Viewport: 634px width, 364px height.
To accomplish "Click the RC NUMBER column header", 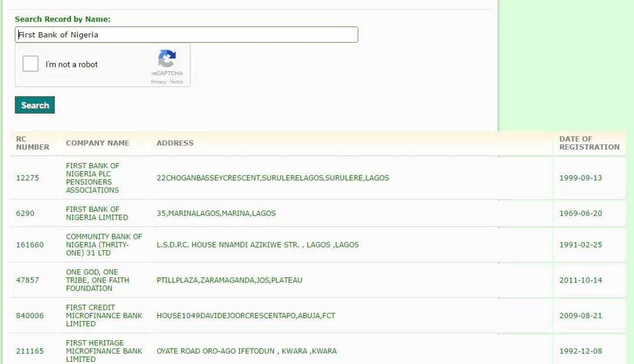I will click(x=32, y=143).
